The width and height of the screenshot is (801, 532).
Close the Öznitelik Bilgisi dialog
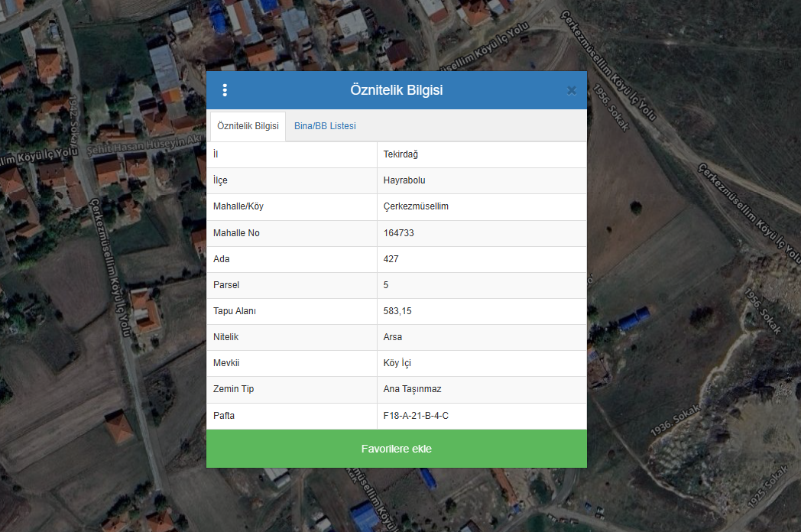[571, 90]
